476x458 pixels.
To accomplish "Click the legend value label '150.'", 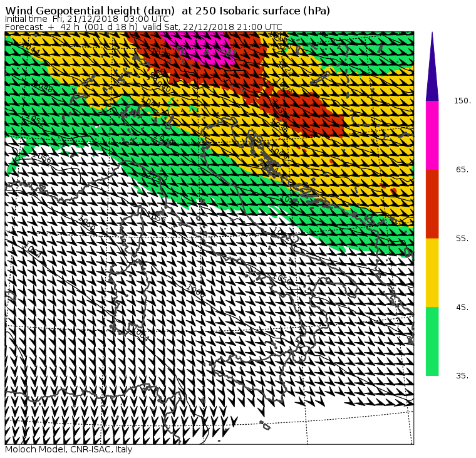I will [462, 101].
